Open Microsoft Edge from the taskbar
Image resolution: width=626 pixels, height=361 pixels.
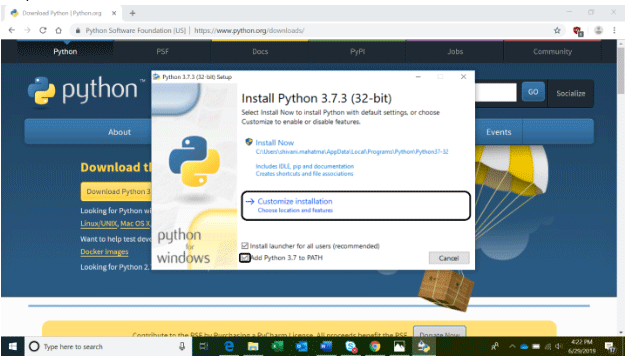pos(229,346)
